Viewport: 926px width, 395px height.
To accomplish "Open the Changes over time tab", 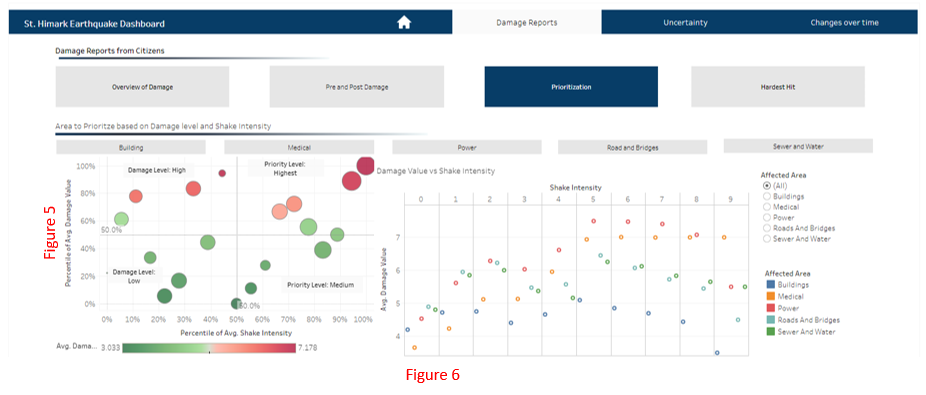I will pos(844,22).
